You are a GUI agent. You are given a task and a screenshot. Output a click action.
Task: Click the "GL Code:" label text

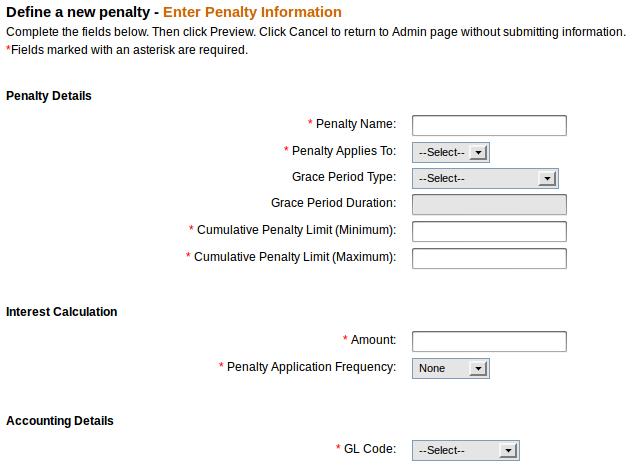point(370,449)
